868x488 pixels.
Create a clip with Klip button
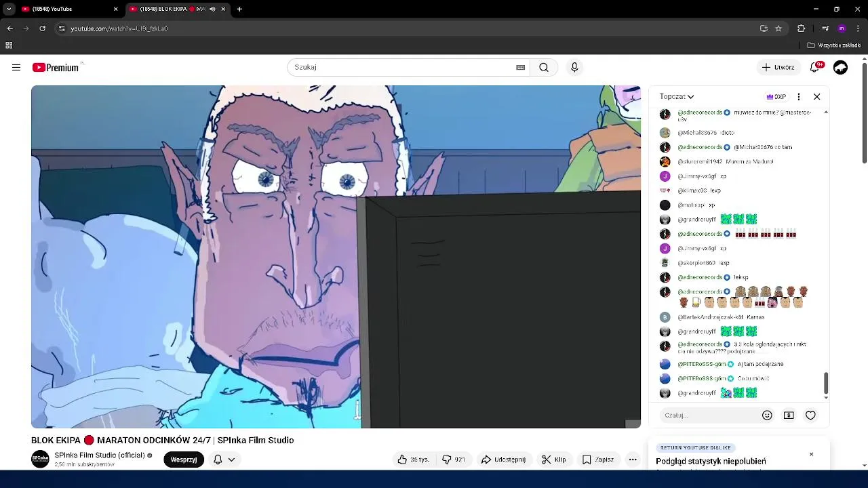tap(554, 460)
